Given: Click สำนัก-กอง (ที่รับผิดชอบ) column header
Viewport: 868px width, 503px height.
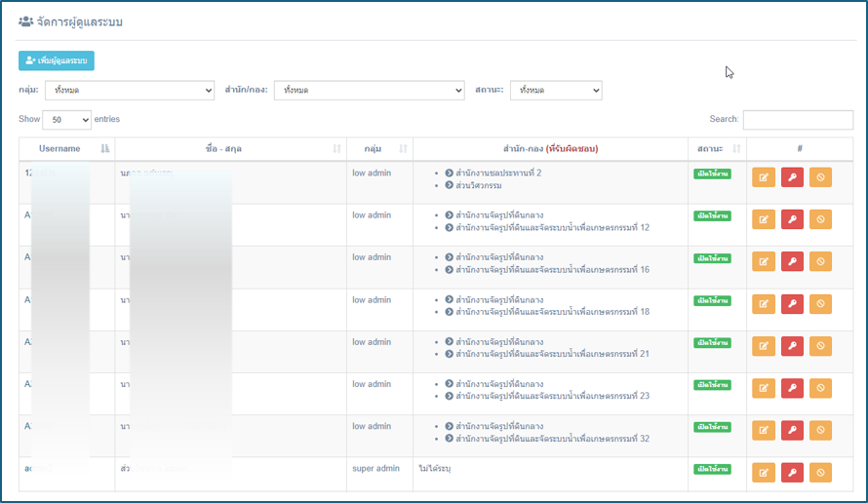Looking at the screenshot, I should 550,149.
